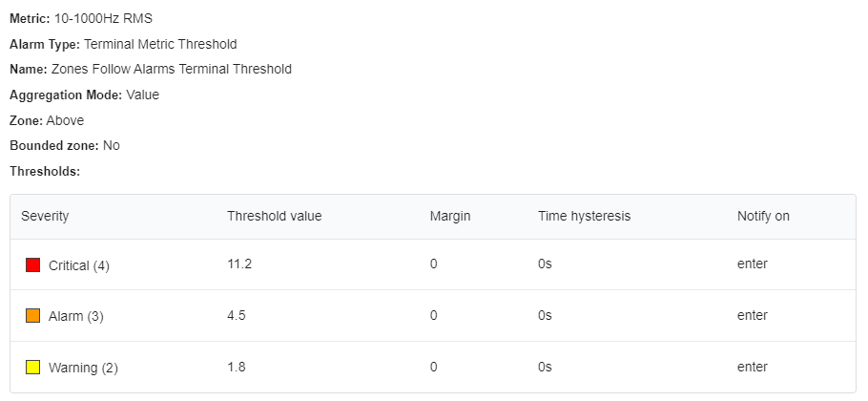Click the Severity column header
The height and width of the screenshot is (401, 868).
pos(45,216)
